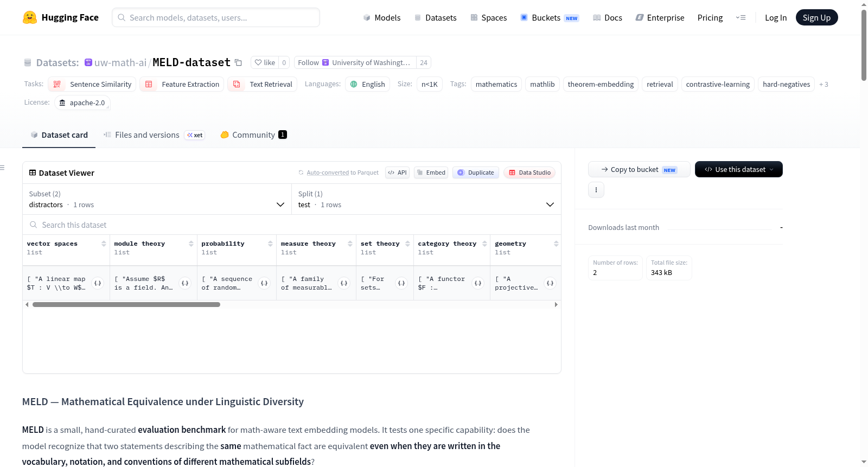868x467 pixels.
Task: Open the Enterprise page
Action: (660, 18)
